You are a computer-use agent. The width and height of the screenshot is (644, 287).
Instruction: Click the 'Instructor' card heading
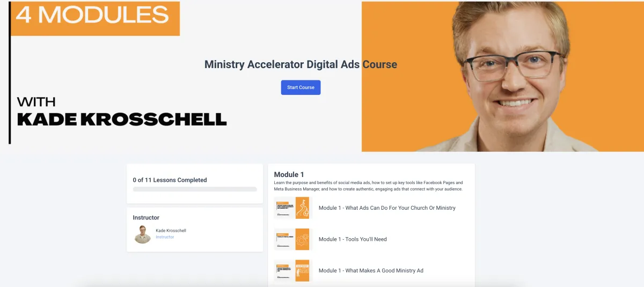[x=146, y=218]
